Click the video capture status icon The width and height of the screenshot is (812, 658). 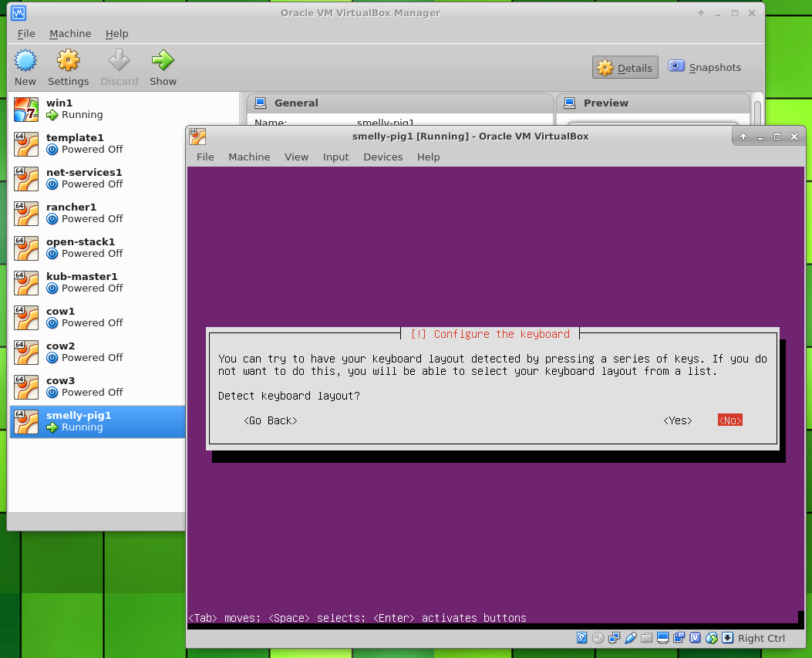coord(679,638)
